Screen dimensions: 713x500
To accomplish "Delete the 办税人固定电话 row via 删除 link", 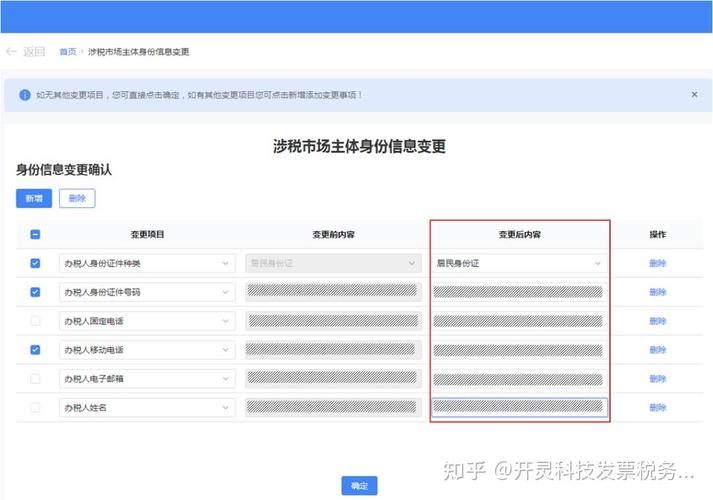I will (658, 321).
